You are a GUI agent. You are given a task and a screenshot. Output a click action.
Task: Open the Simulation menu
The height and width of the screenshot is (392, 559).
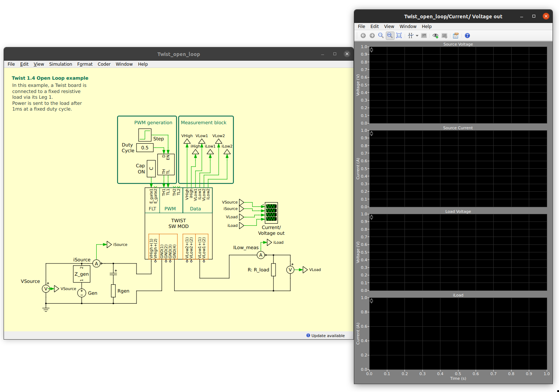click(61, 64)
